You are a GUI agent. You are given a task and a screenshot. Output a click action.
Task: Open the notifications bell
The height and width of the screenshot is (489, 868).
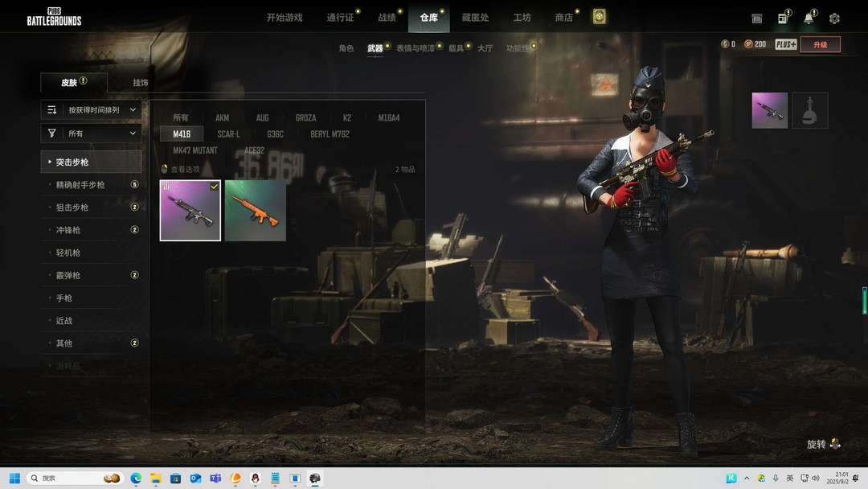pos(809,18)
